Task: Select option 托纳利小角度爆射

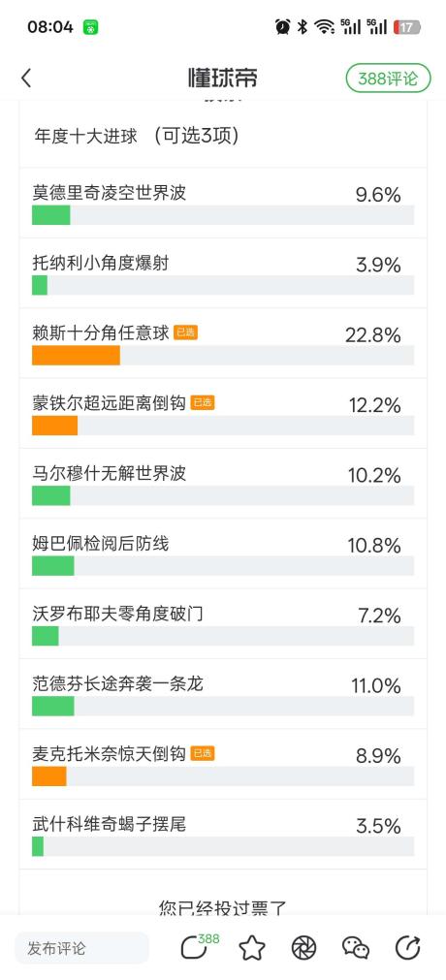Action: (x=223, y=272)
